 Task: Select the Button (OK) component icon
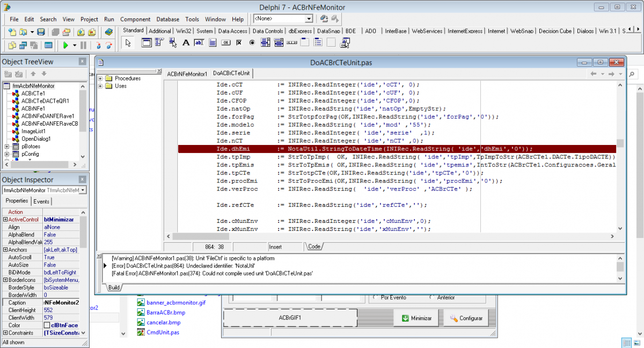[225, 43]
